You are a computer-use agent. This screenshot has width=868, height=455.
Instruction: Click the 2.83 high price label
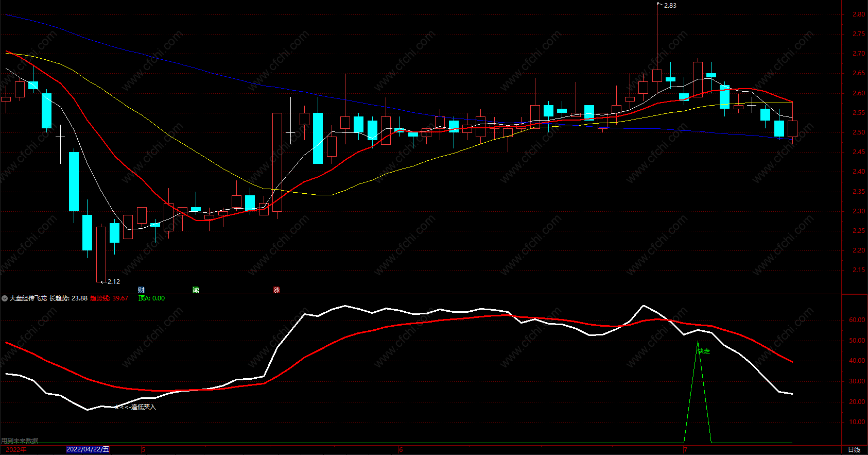tap(670, 6)
